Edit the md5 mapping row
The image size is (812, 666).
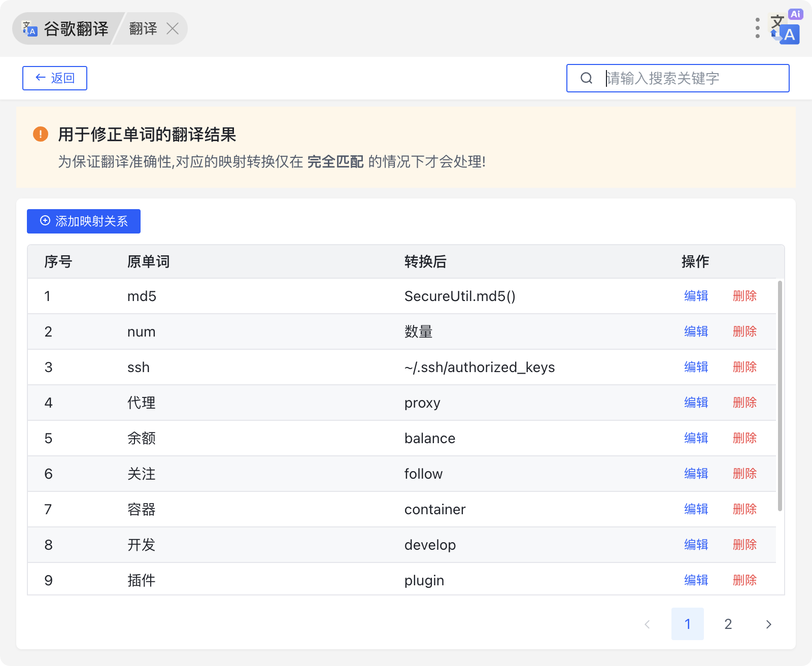[x=696, y=296]
